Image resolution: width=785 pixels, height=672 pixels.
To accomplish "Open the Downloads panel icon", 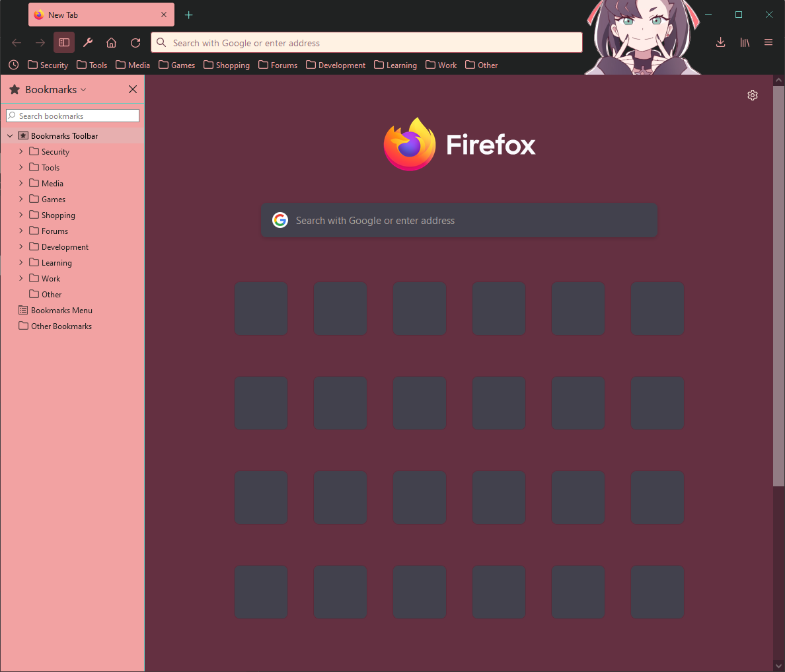I will click(x=720, y=42).
